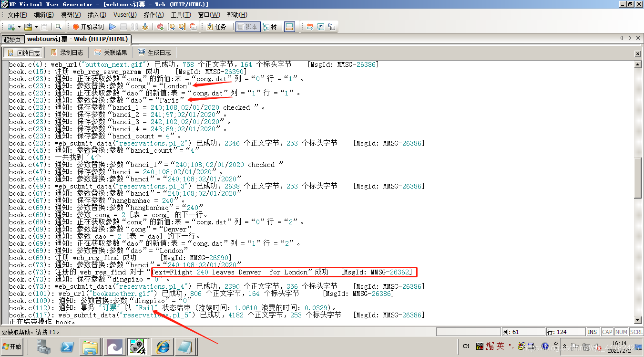The image size is (644, 357).
Task: Click the rendezvous/comment toolbar icon
Action: (193, 27)
